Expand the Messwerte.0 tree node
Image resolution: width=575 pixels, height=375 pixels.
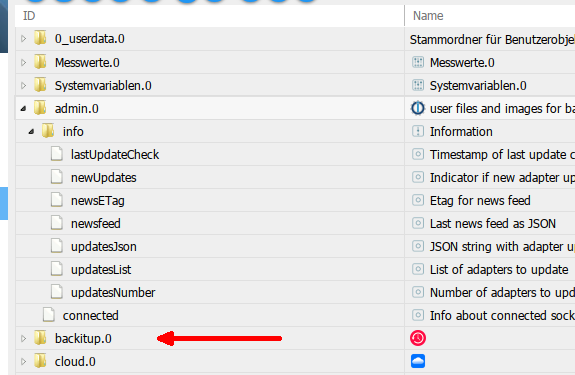[x=23, y=63]
